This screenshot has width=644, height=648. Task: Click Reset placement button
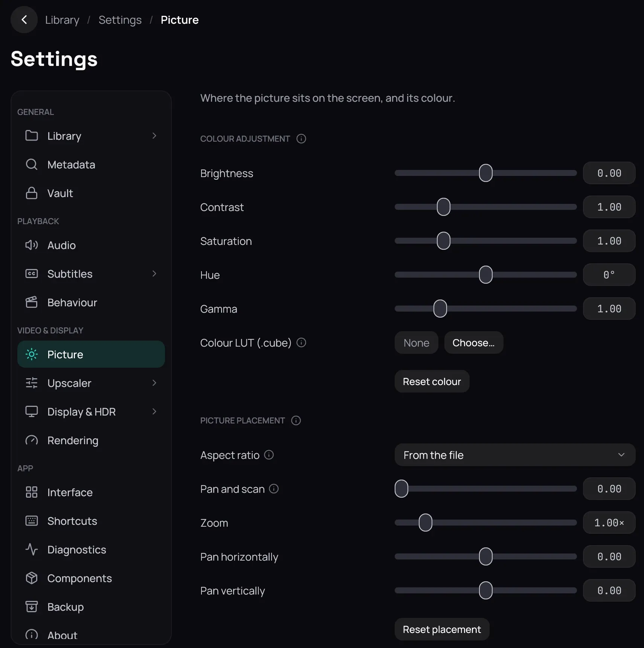442,629
